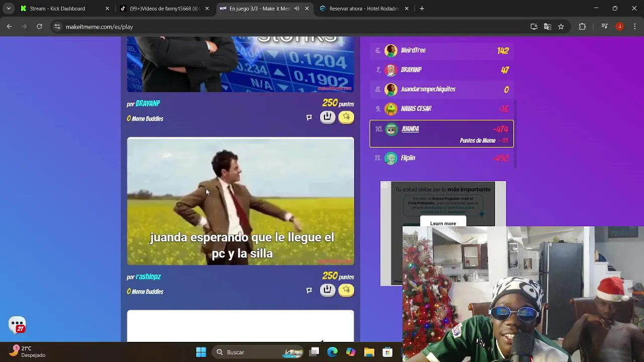Open the chat bubble with 27 badge
The image size is (644, 362).
(x=18, y=325)
